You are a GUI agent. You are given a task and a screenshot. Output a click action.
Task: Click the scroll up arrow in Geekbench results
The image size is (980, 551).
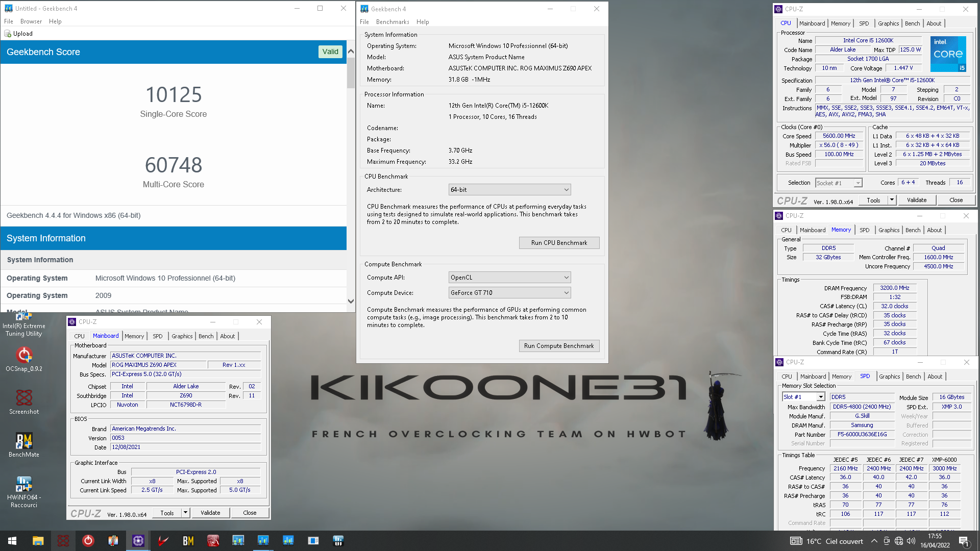click(x=351, y=51)
